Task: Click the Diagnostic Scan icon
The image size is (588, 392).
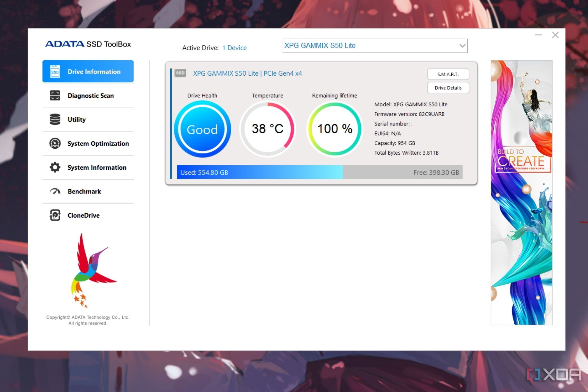Action: click(55, 95)
